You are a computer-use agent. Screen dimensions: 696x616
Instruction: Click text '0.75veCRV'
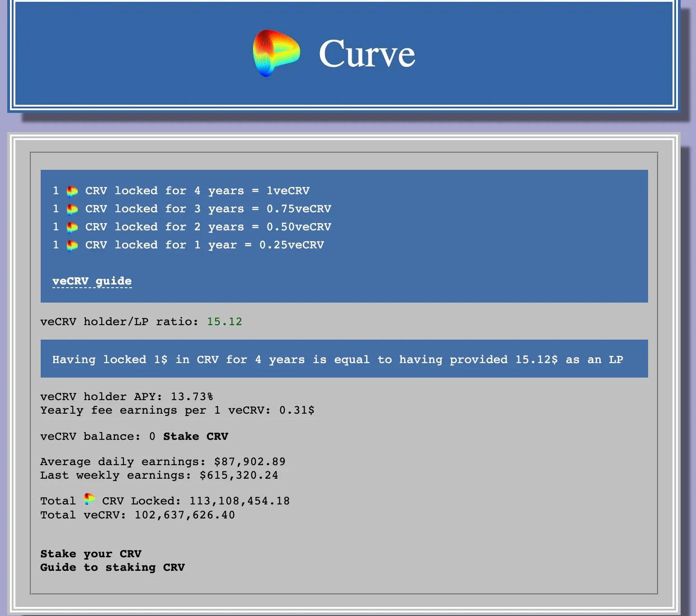[299, 209]
